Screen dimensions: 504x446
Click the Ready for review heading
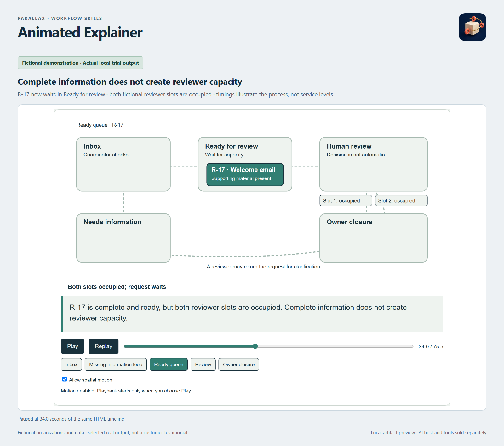232,146
